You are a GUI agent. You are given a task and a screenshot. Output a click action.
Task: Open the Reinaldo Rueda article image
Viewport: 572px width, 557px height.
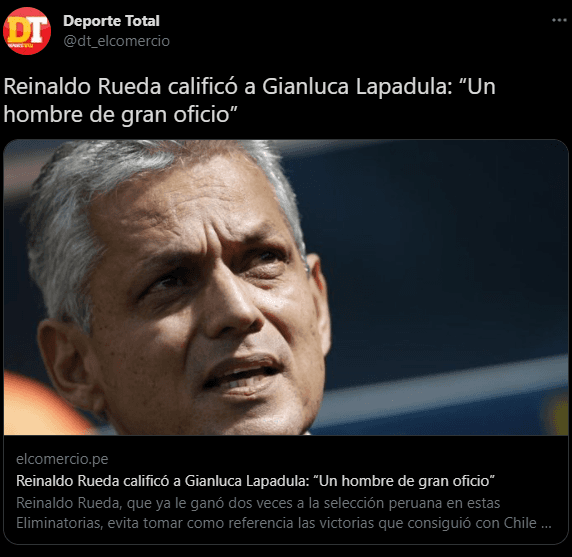[286, 287]
